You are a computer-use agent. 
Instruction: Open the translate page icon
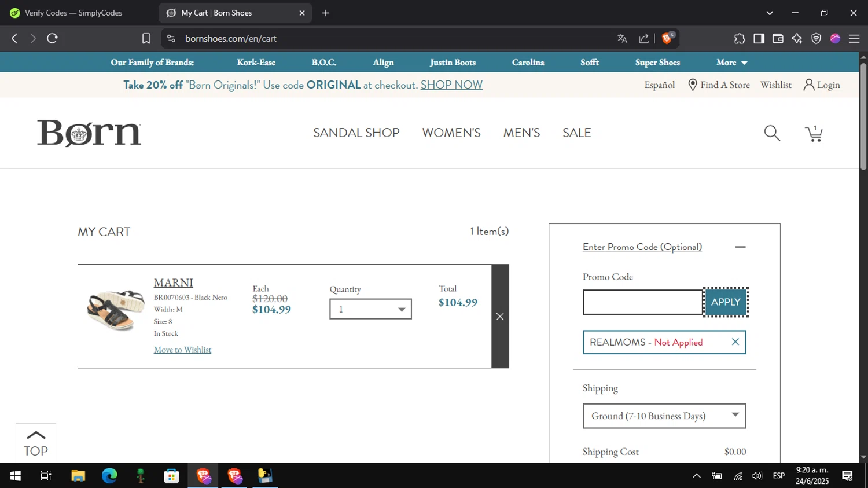[622, 38]
